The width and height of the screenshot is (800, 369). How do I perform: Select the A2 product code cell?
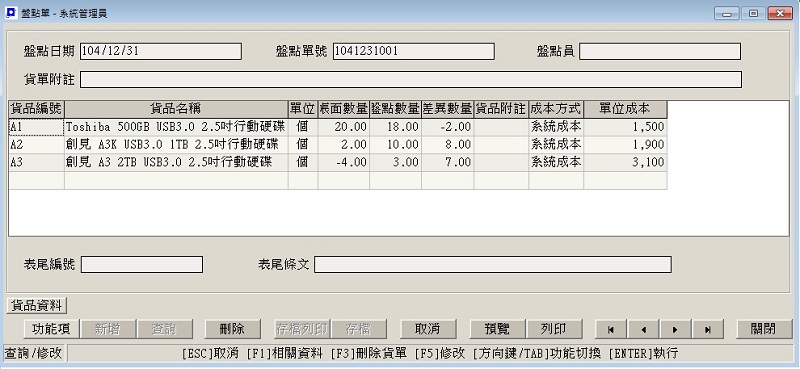36,145
